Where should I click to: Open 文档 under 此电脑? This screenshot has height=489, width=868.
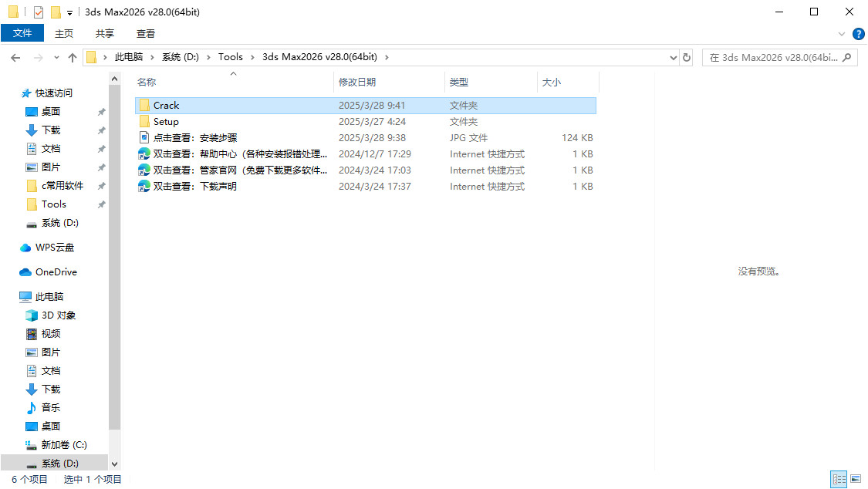50,371
